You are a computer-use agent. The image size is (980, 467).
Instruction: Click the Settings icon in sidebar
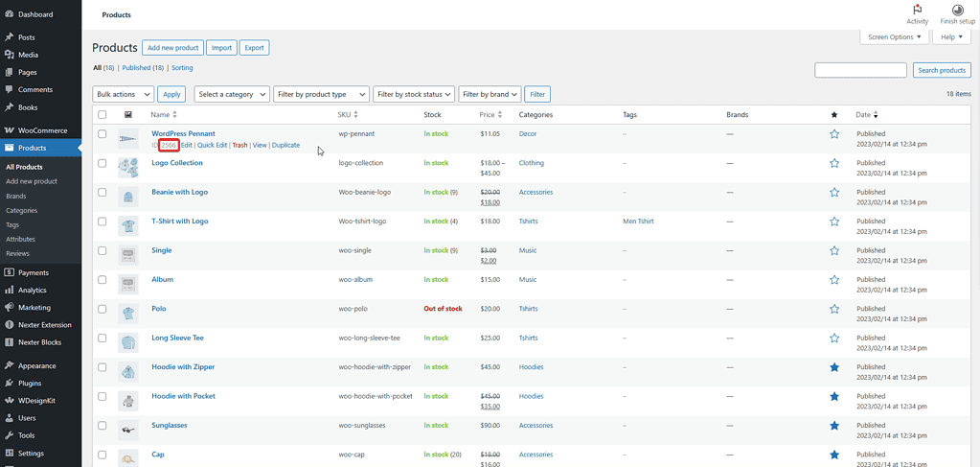9,454
